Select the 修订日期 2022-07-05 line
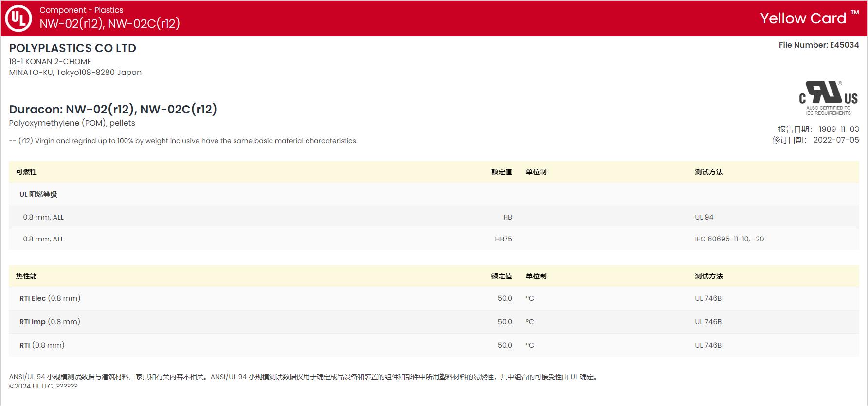Viewport: 868px width, 406px height. (816, 140)
